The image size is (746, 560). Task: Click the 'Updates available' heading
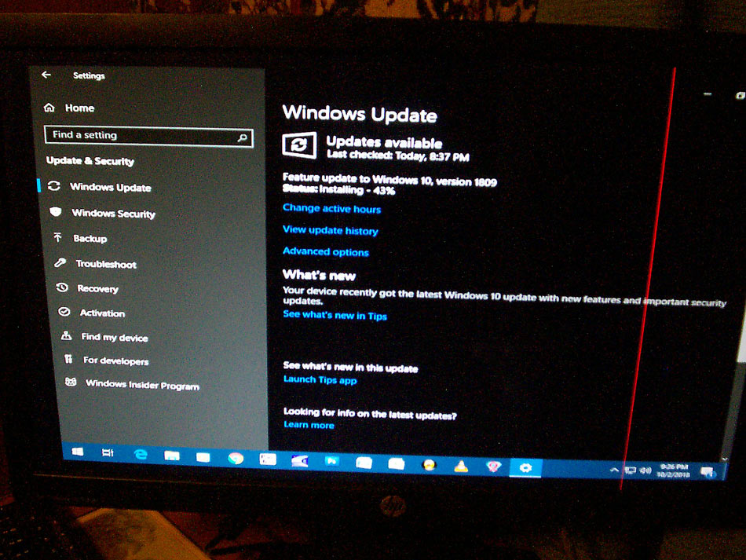coord(385,142)
